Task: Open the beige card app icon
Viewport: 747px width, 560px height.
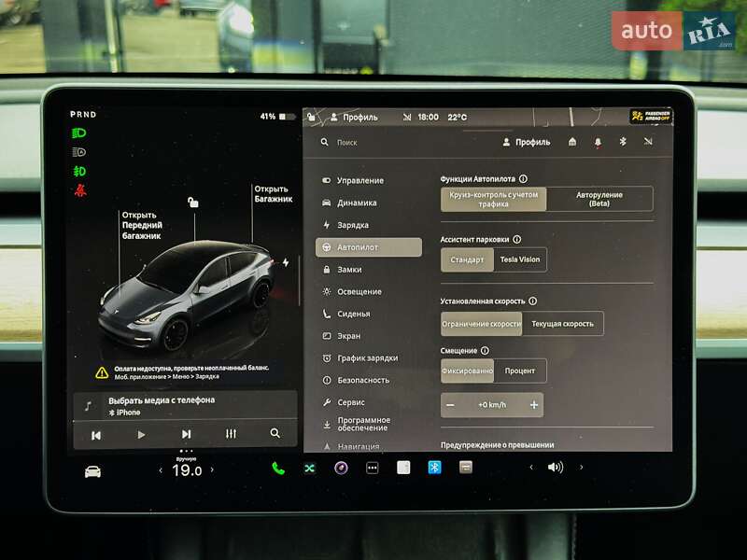Action: [x=466, y=468]
